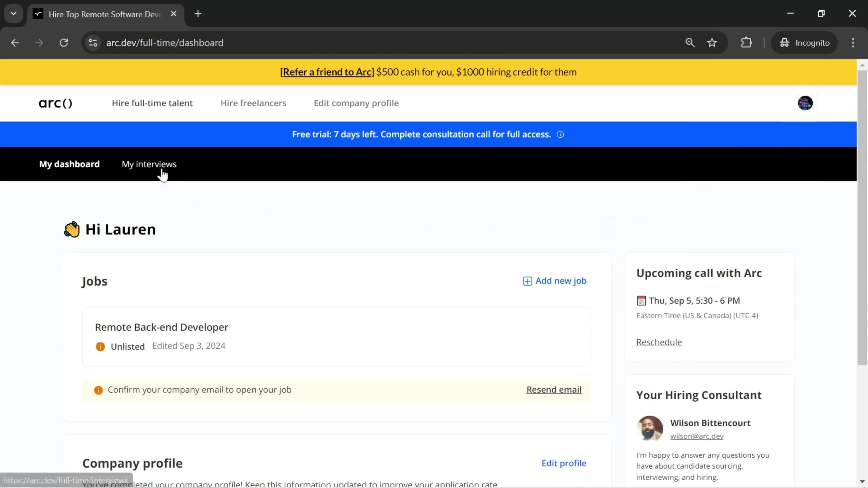This screenshot has height=488, width=868.
Task: Click the Thu, Sep 5, 5:30 - 6 PM text
Action: pyautogui.click(x=694, y=300)
